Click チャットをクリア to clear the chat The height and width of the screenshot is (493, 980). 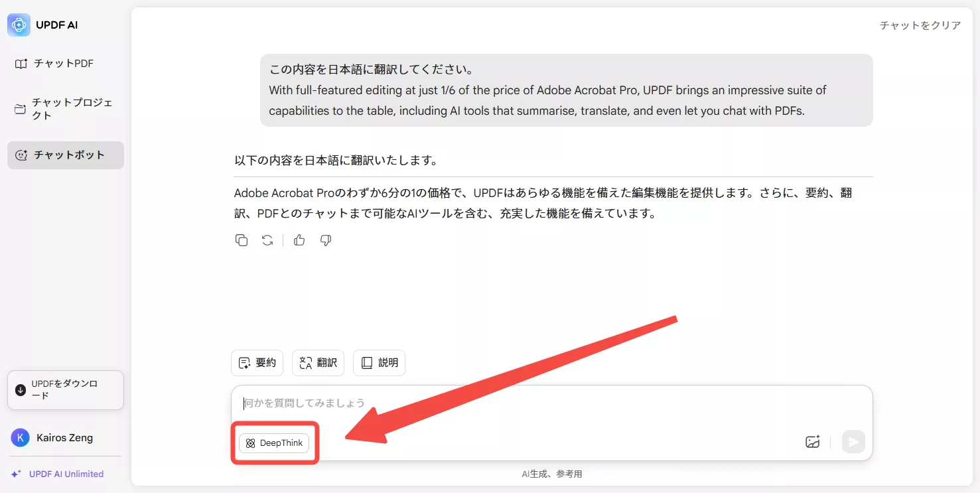click(920, 25)
